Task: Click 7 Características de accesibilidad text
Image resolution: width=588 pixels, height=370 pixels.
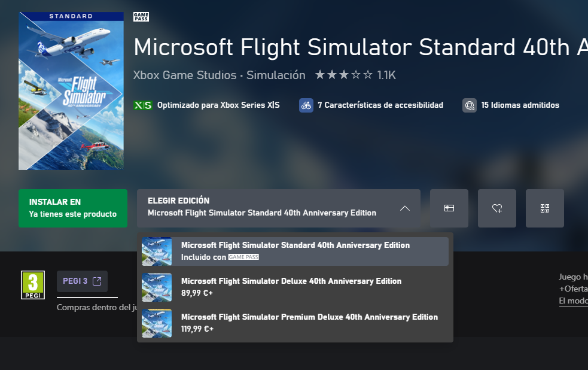Action: pos(380,105)
